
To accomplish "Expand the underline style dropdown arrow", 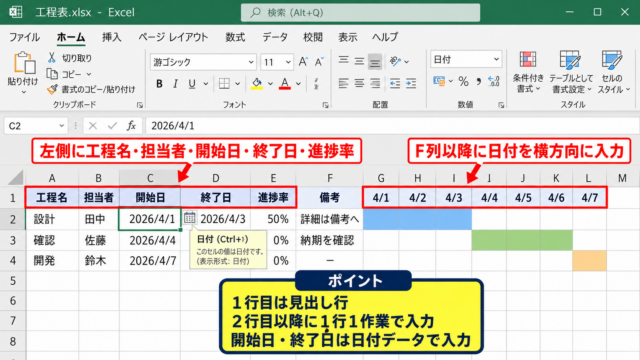I will pyautogui.click(x=206, y=84).
